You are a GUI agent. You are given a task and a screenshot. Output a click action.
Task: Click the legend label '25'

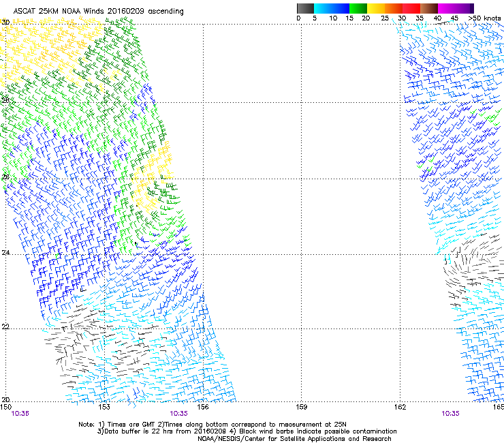click(x=385, y=18)
